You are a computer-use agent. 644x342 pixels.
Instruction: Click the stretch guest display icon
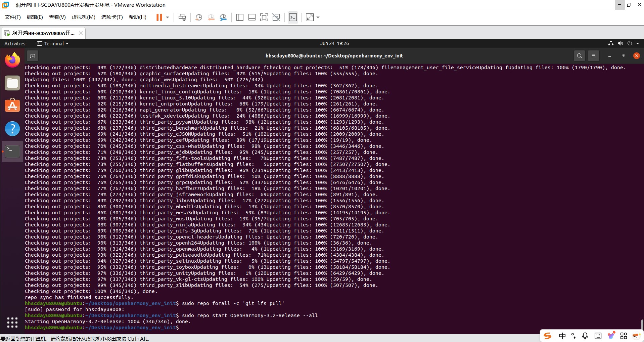click(310, 17)
